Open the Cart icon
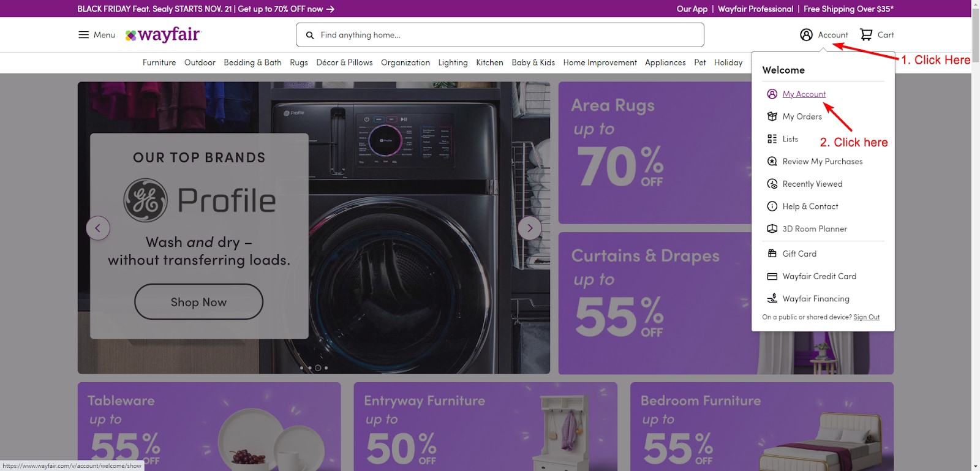The image size is (980, 471). click(866, 35)
